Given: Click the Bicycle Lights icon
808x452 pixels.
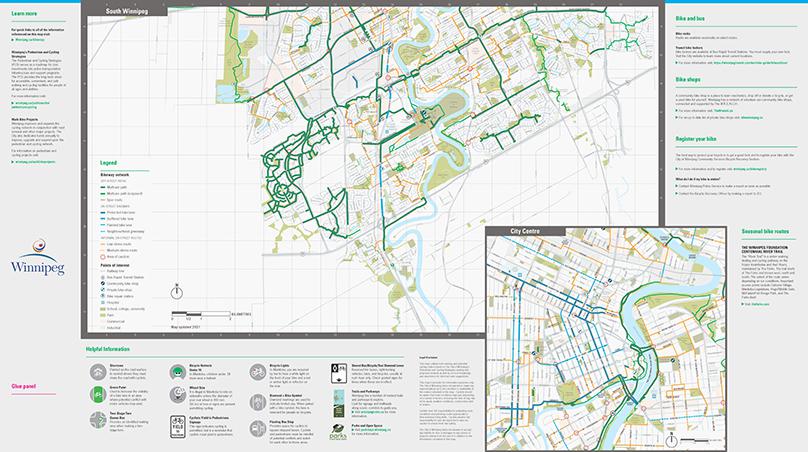Looking at the screenshot, I should (x=258, y=369).
